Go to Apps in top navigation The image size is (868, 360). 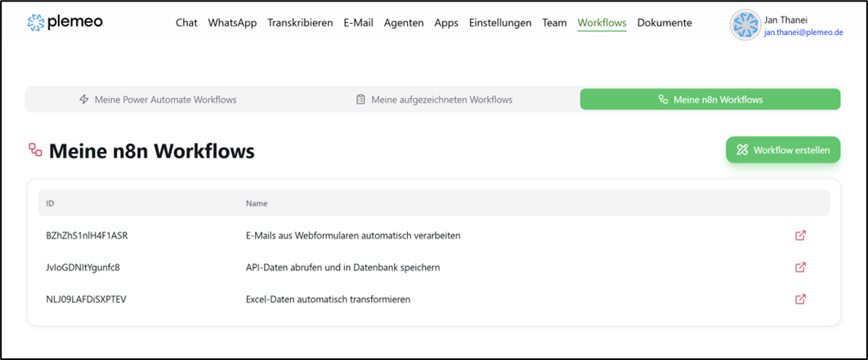[x=446, y=23]
